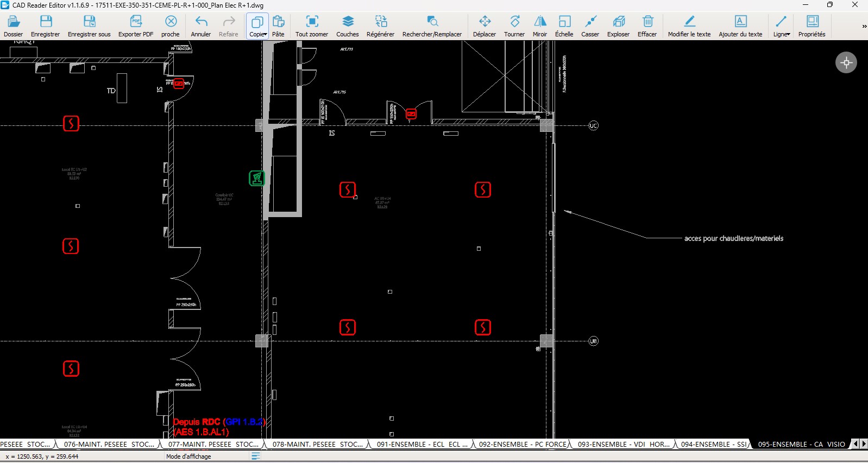Click the crosshair locate button on canvas
The image size is (868, 463).
[846, 62]
